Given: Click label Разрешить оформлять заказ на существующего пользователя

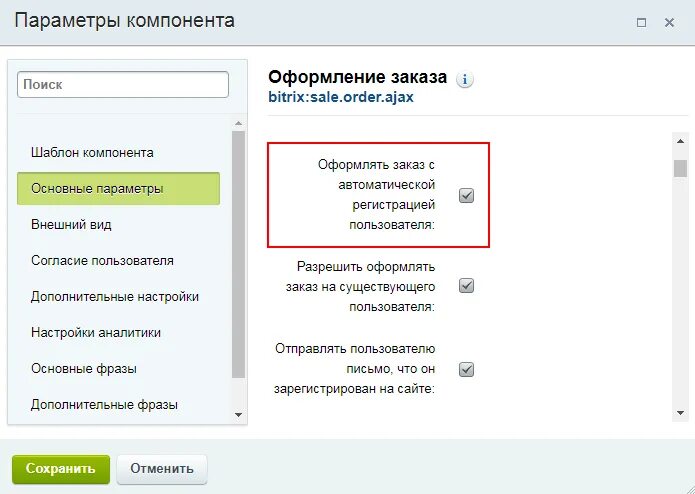Looking at the screenshot, I should [x=360, y=287].
